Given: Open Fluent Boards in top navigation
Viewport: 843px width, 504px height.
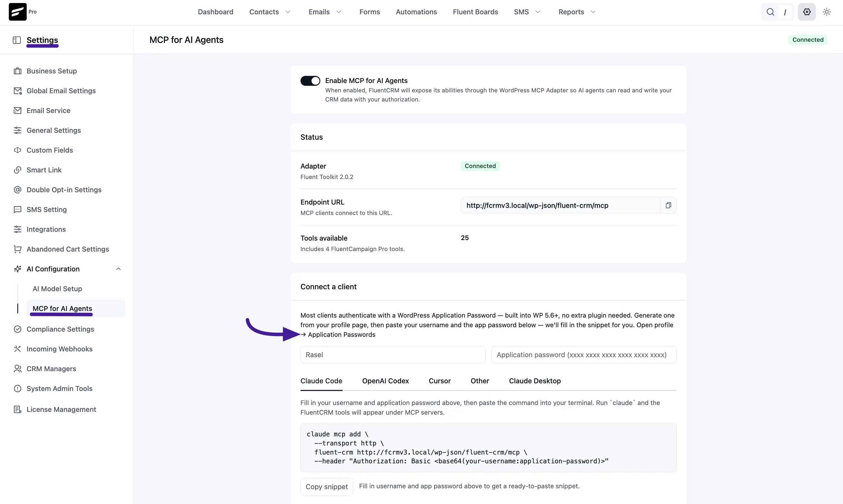Looking at the screenshot, I should pyautogui.click(x=475, y=12).
